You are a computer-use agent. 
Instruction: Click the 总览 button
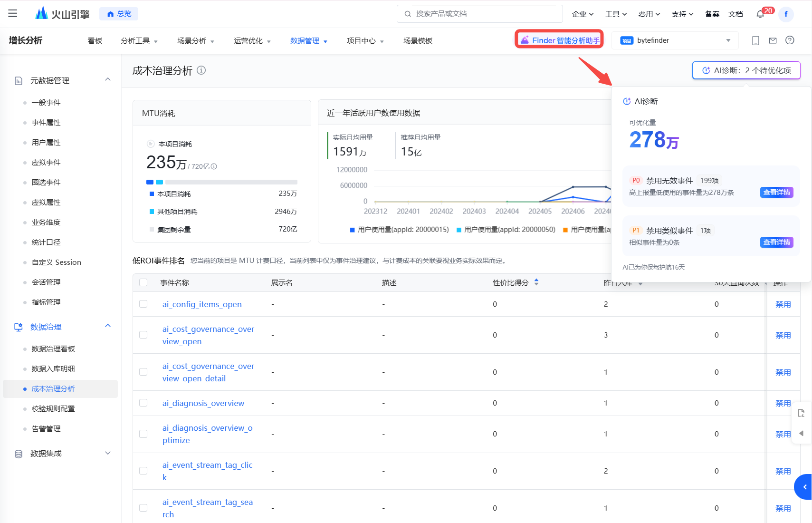click(119, 14)
